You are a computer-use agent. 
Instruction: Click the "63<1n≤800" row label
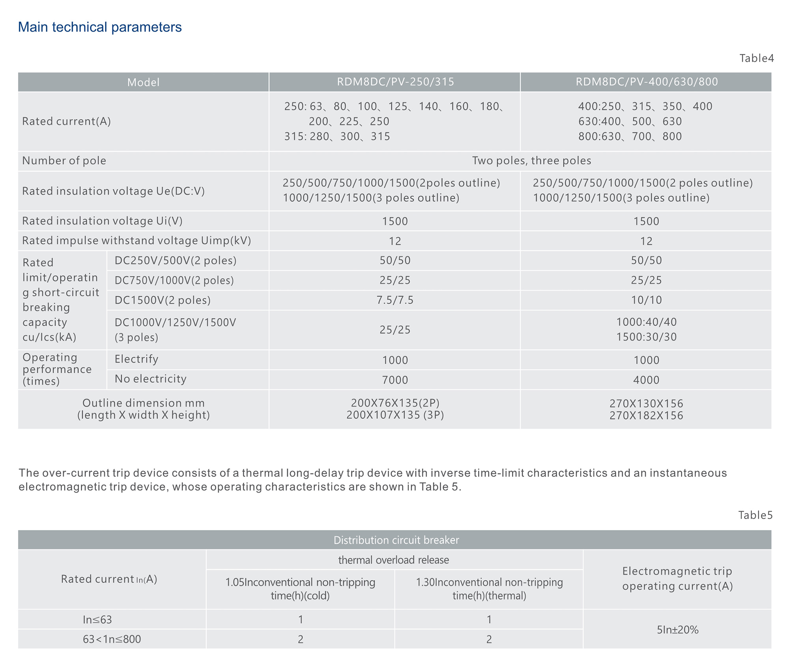point(112,639)
